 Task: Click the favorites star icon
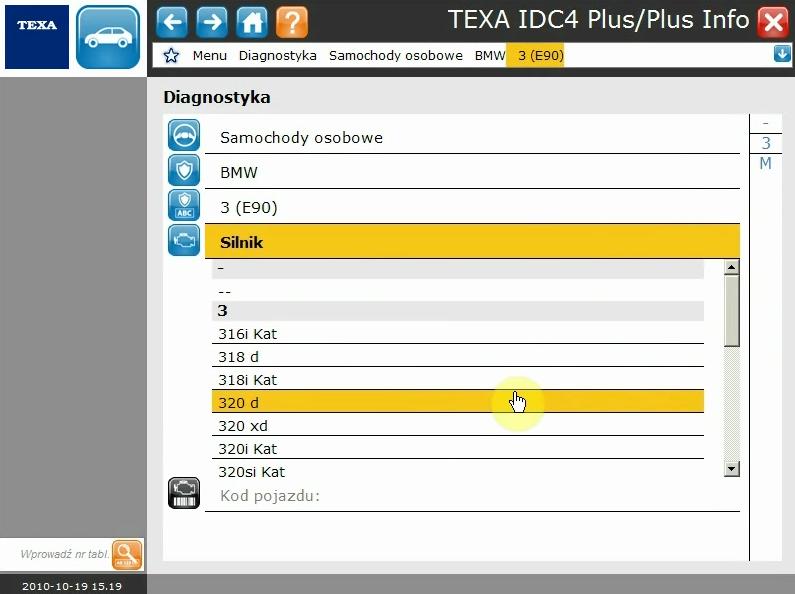171,56
